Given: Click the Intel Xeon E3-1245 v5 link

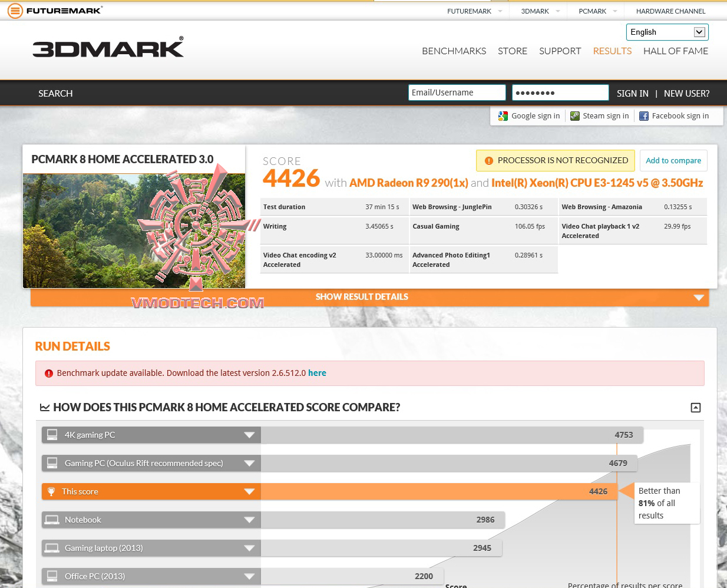Looking at the screenshot, I should tap(597, 183).
